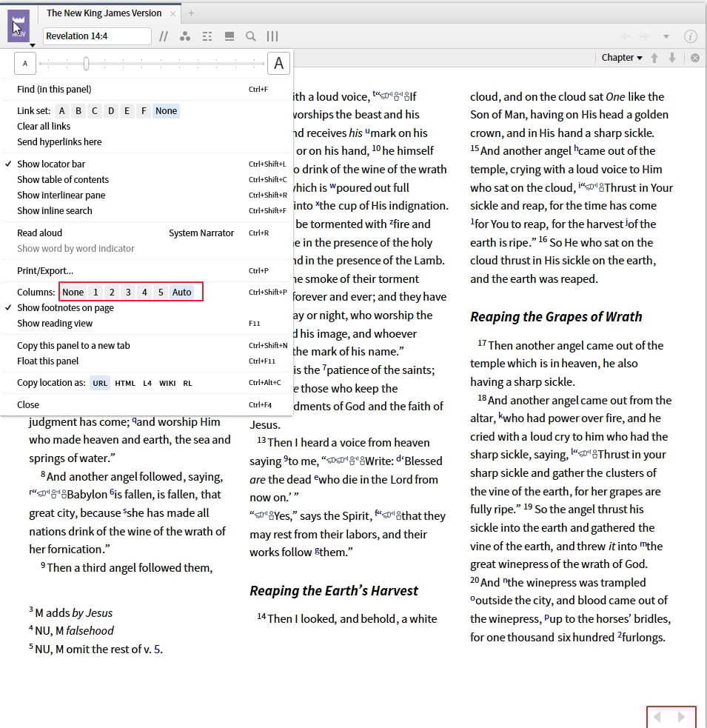
Task: Select link set F
Action: [x=144, y=111]
